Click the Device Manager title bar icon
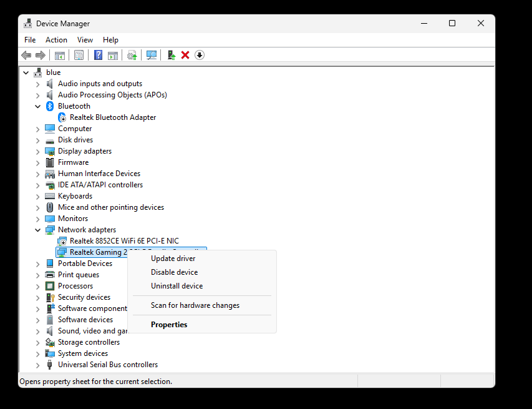The height and width of the screenshot is (409, 532). coord(28,24)
